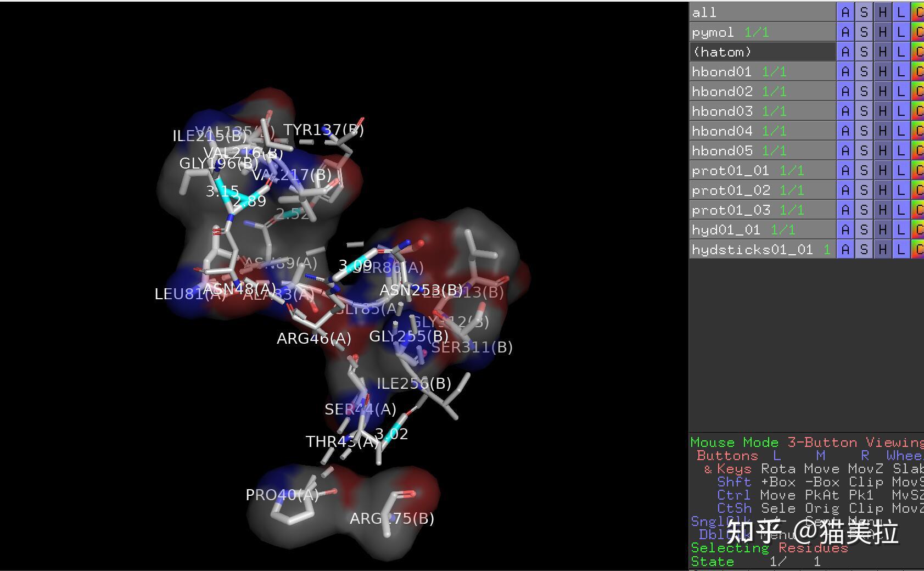Open the Hide menu for prot01_01

[882, 170]
